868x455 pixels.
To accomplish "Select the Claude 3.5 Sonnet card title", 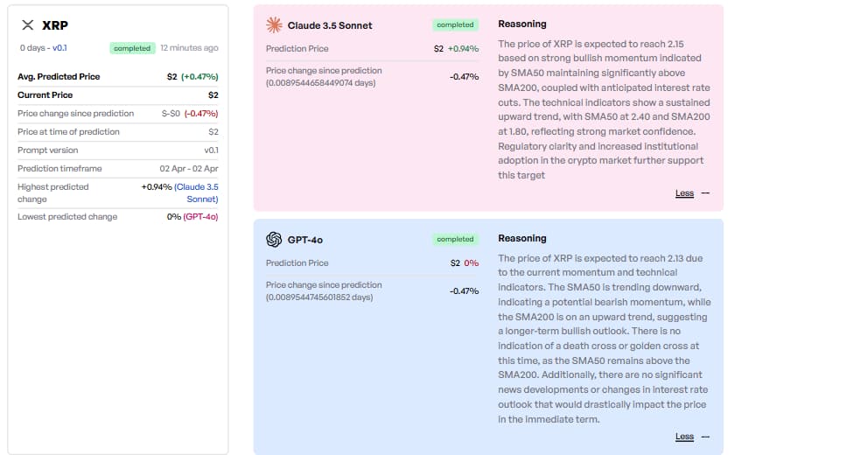I will click(330, 25).
